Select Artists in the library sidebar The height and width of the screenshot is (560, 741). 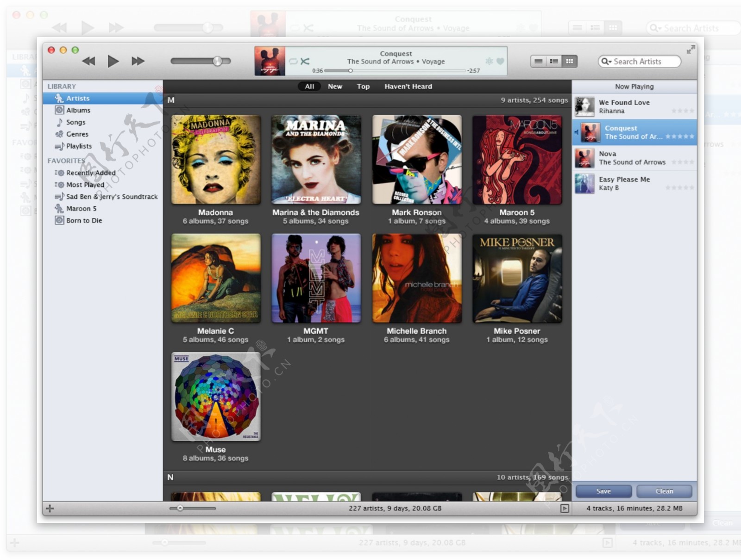[x=103, y=98]
